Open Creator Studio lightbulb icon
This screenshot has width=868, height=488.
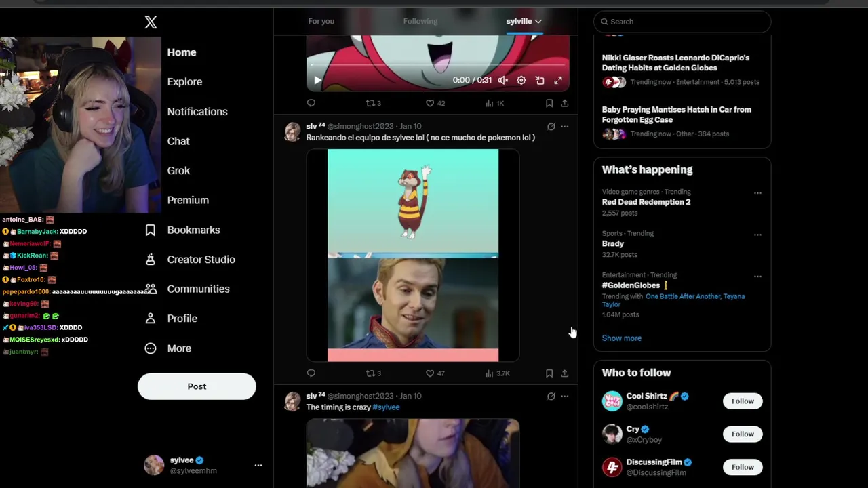[151, 260]
